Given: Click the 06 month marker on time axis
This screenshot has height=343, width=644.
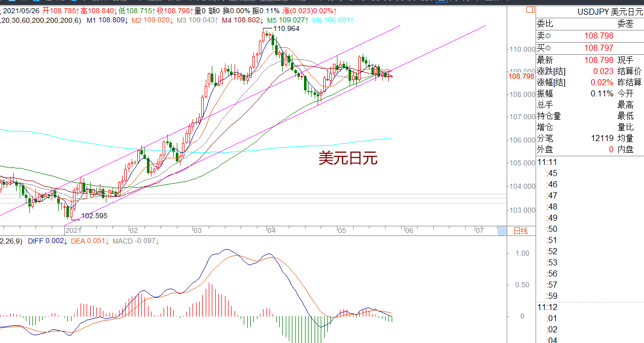Looking at the screenshot, I should (x=409, y=230).
